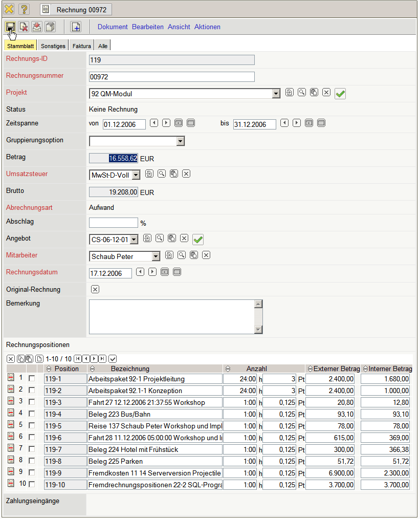Viewport: 420px width, 519px height.
Task: Click the X icon next to Original-Rechnung
Action: (95, 289)
